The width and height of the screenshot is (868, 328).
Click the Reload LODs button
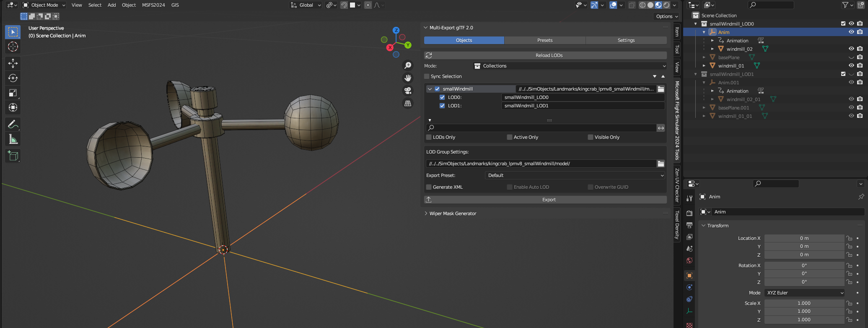[549, 55]
